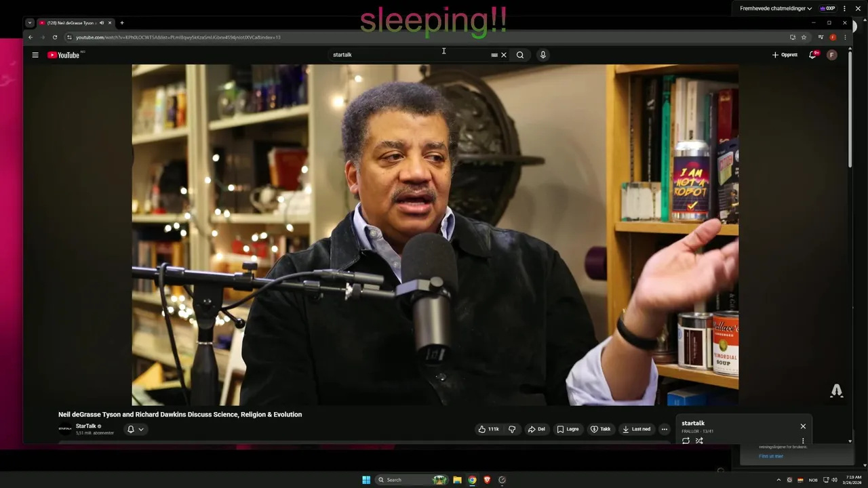Dislike the video

[512, 429]
